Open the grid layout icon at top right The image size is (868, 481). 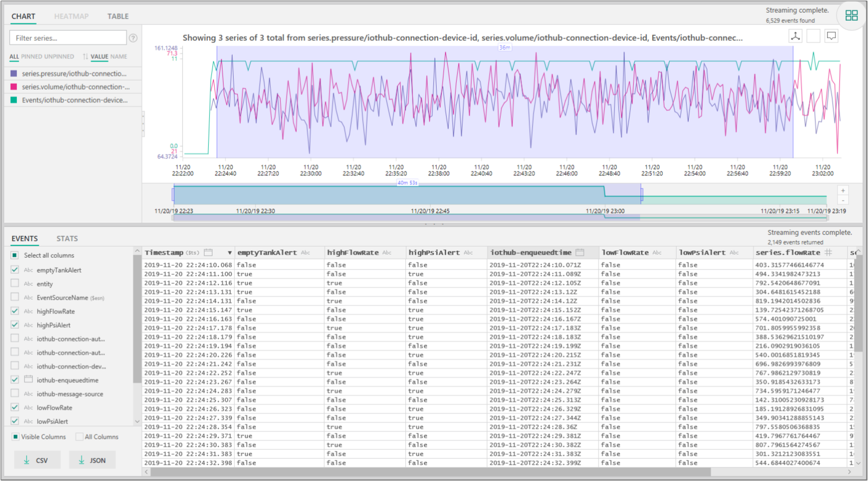851,15
